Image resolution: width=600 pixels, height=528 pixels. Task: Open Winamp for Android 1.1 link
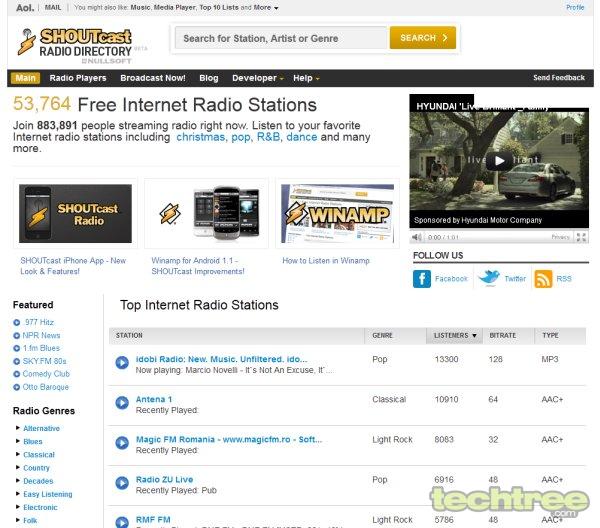tap(198, 266)
